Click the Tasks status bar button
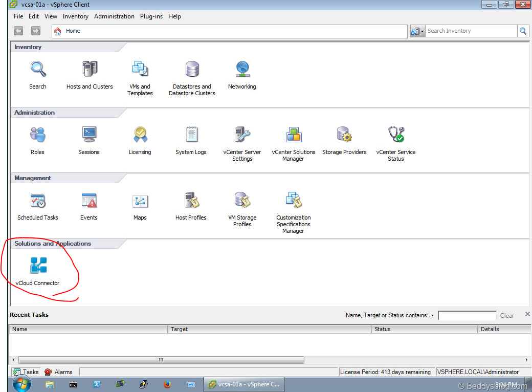The height and width of the screenshot is (392, 532). [x=26, y=372]
